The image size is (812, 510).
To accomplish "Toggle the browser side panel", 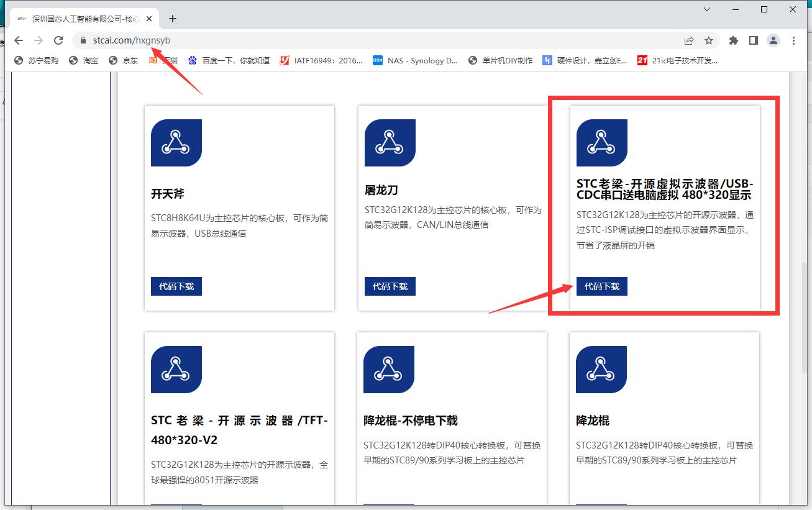I will pyautogui.click(x=754, y=40).
